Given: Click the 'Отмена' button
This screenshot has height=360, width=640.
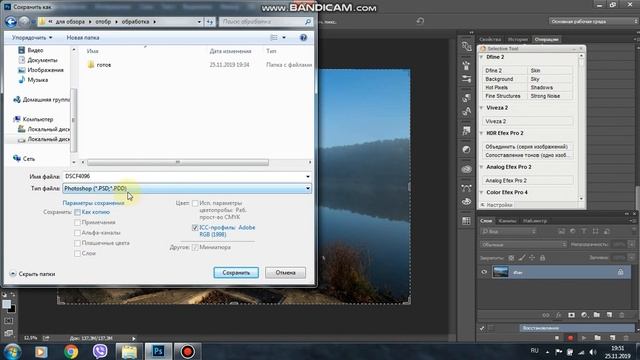Looking at the screenshot, I should pyautogui.click(x=285, y=273).
